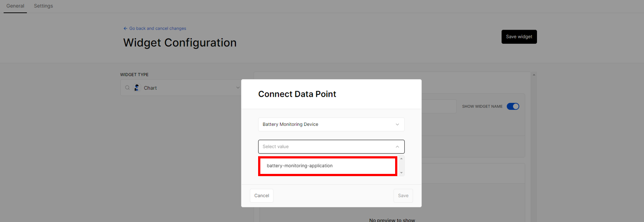Click Save in the Connect Data Point dialog

403,196
